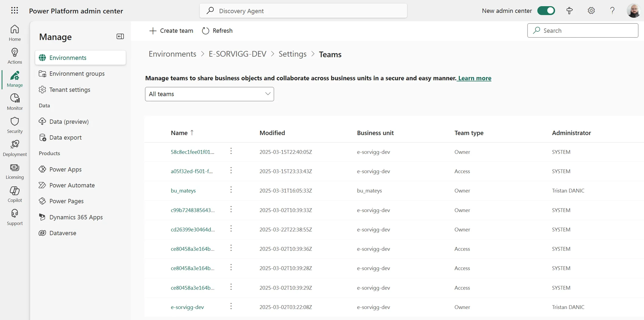The width and height of the screenshot is (644, 320).
Task: Open Power Apps product page
Action: [x=80, y=169]
